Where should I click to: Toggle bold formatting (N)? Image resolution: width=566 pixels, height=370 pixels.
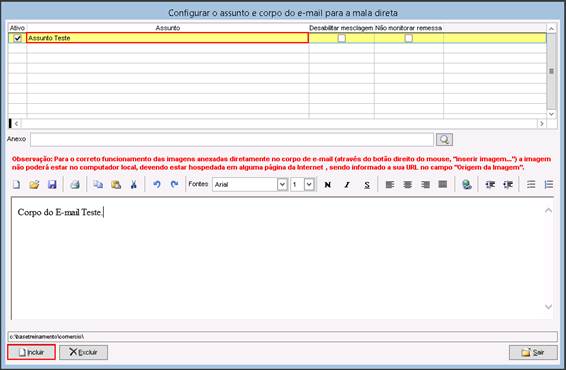click(x=328, y=185)
